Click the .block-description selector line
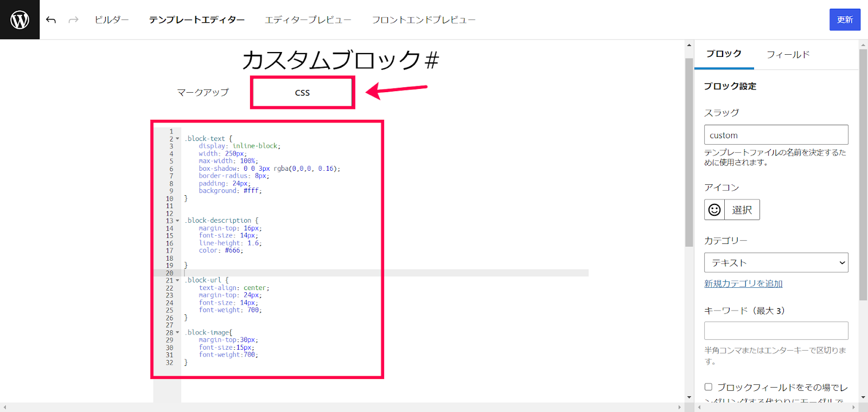The image size is (868, 412). tap(221, 221)
